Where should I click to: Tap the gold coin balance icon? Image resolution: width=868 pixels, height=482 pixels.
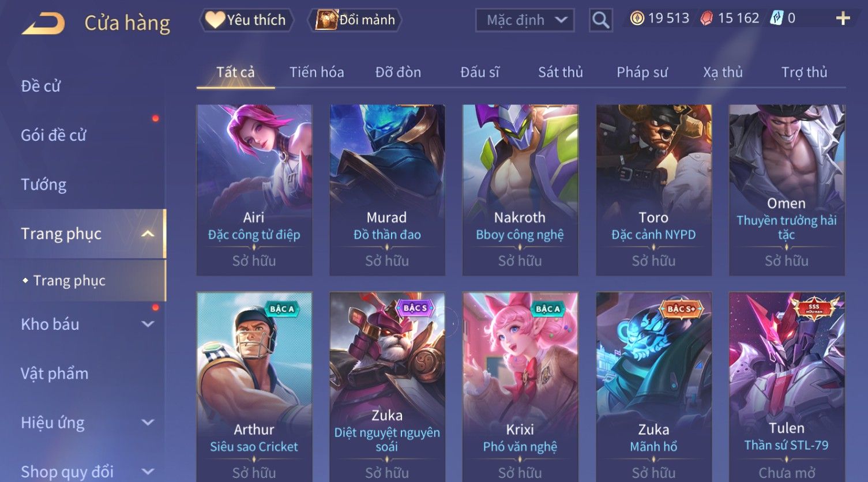[637, 18]
